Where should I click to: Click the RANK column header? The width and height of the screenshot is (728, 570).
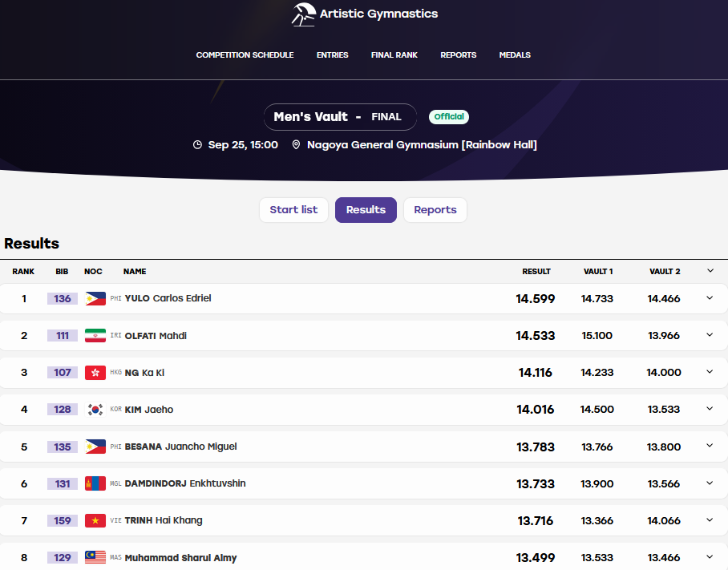[x=23, y=272]
